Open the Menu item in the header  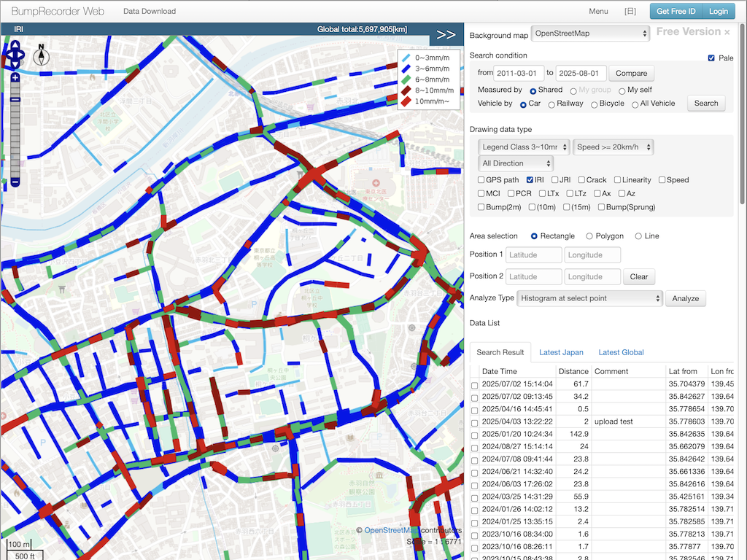598,11
